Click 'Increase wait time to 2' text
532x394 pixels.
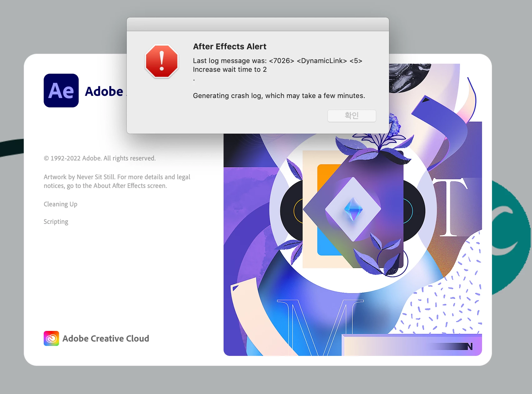point(230,69)
